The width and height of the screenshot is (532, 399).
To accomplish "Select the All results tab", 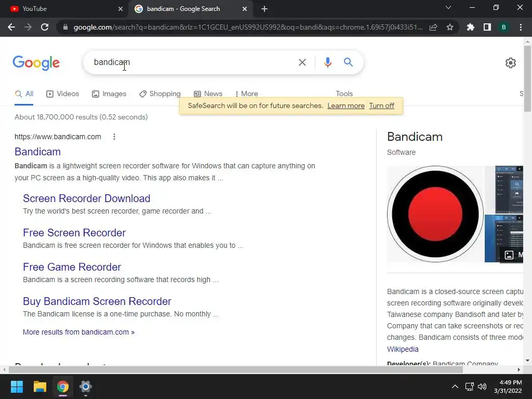I will point(24,94).
